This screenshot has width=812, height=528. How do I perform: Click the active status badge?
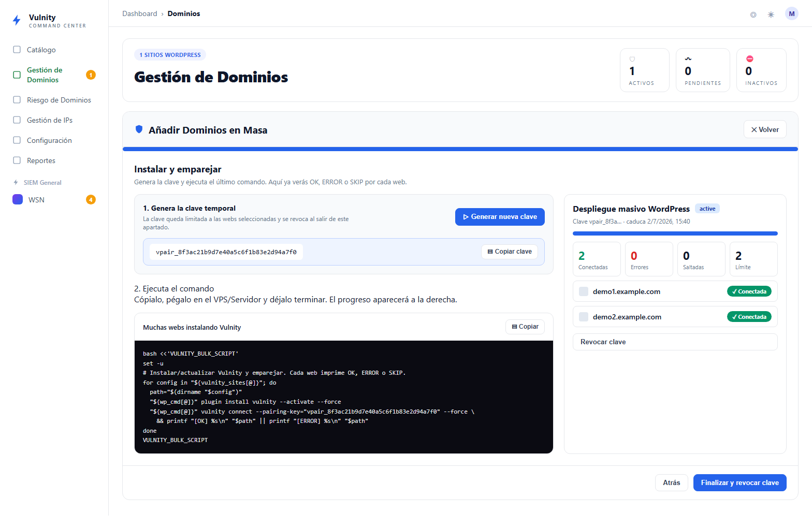707,209
